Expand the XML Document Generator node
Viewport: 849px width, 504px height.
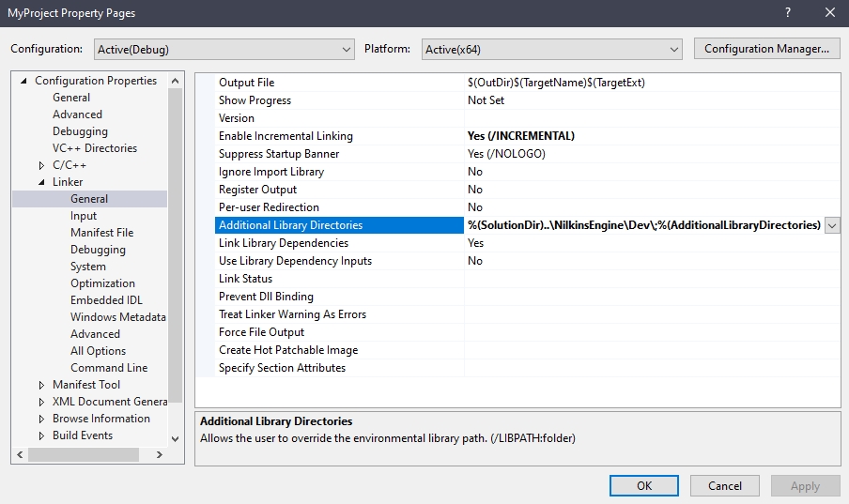[x=41, y=402]
